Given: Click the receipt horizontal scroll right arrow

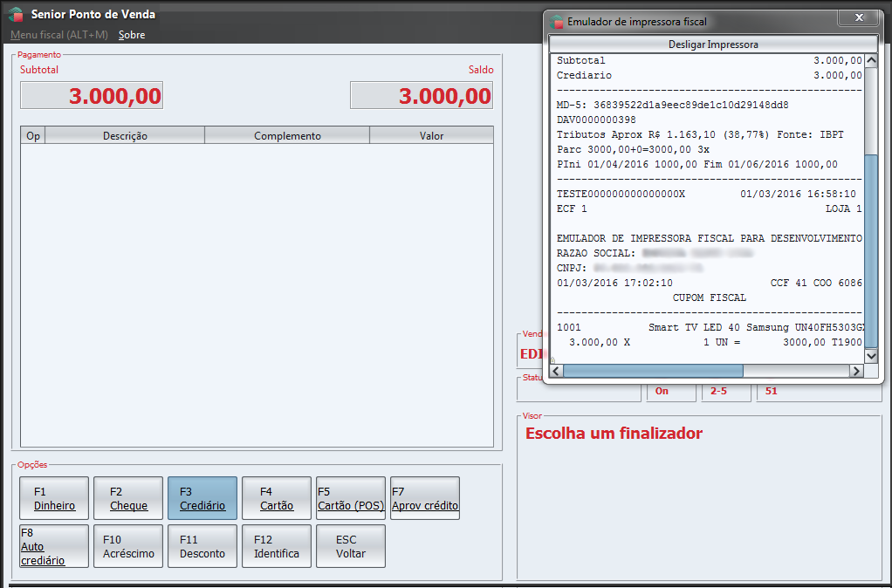Looking at the screenshot, I should click(x=856, y=371).
